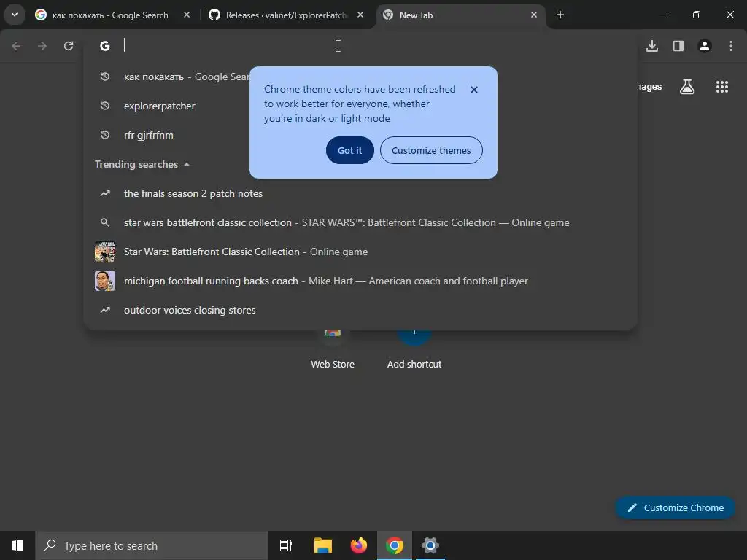Select 'michigan football running backs coach' suggestion
The height and width of the screenshot is (560, 747).
click(360, 281)
